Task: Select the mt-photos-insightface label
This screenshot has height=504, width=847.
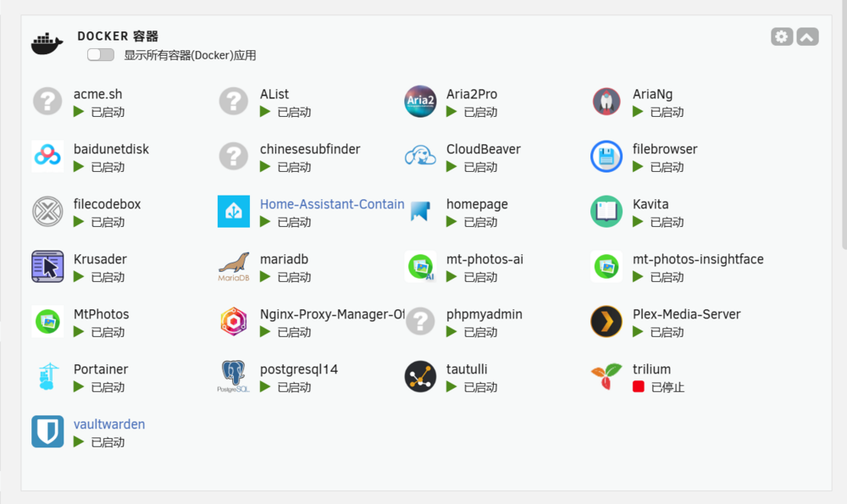Action: pyautogui.click(x=698, y=259)
